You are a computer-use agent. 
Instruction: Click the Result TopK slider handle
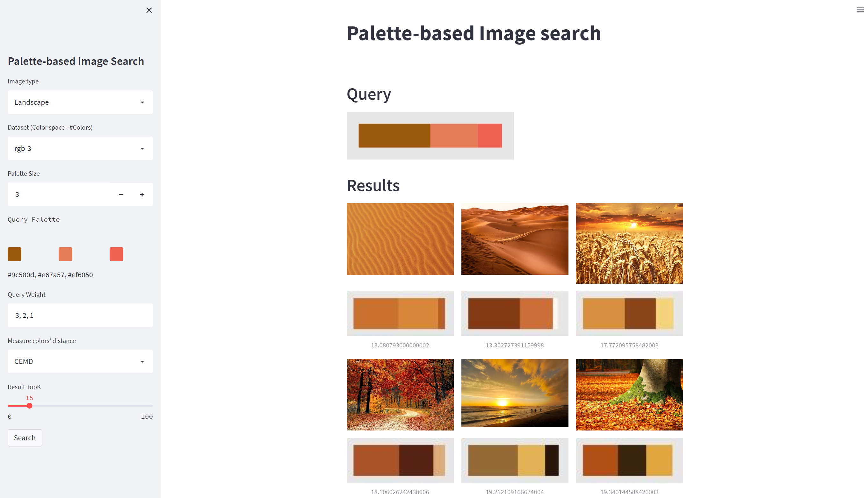click(x=29, y=406)
